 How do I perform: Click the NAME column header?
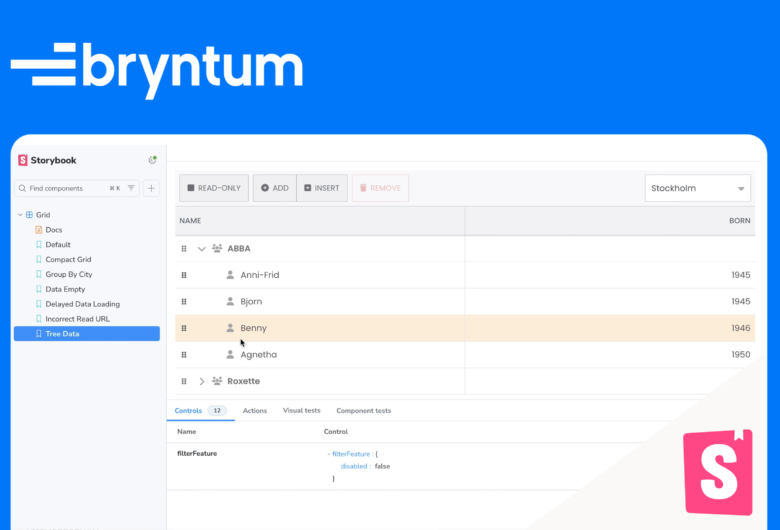coord(320,221)
